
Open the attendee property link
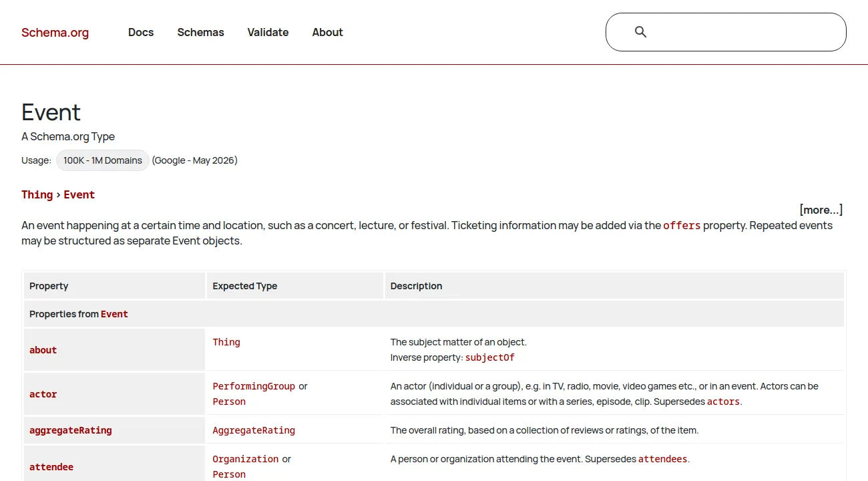(51, 467)
